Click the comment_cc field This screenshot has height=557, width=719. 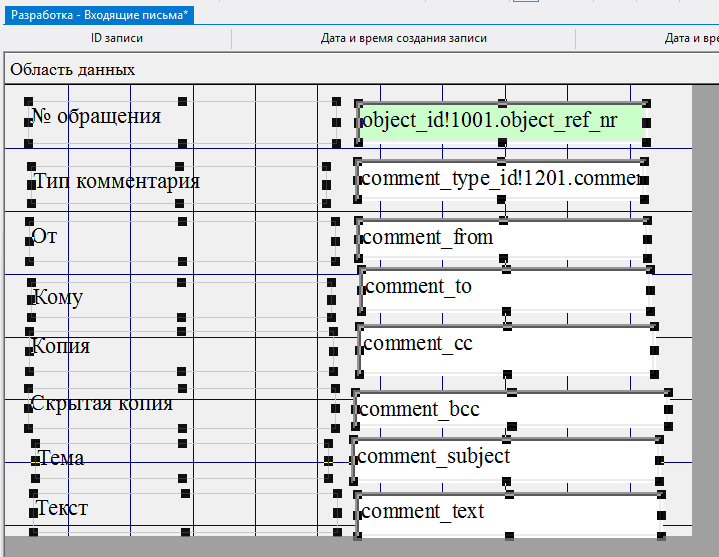coord(505,345)
